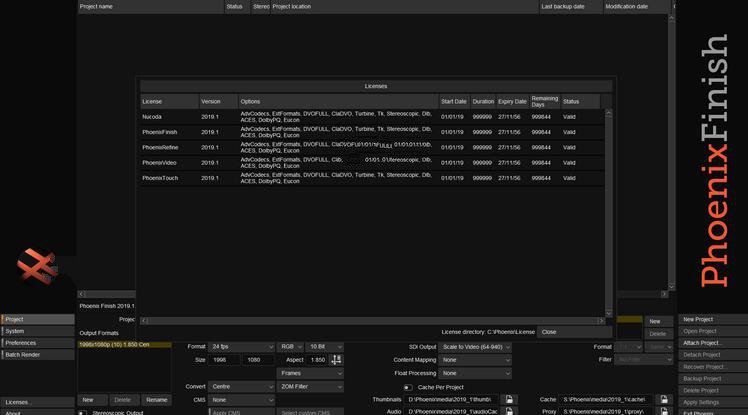Screen dimensions: 748x415
Task: Select the Nucoda license row
Action: (x=372, y=117)
